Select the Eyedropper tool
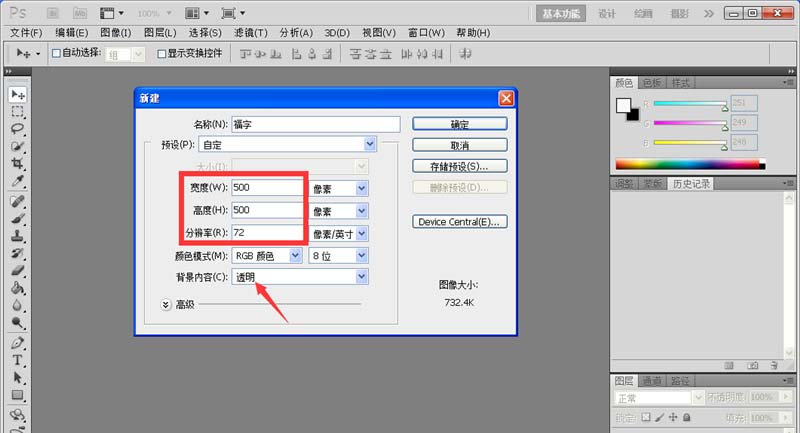The image size is (800, 433). coord(17,181)
